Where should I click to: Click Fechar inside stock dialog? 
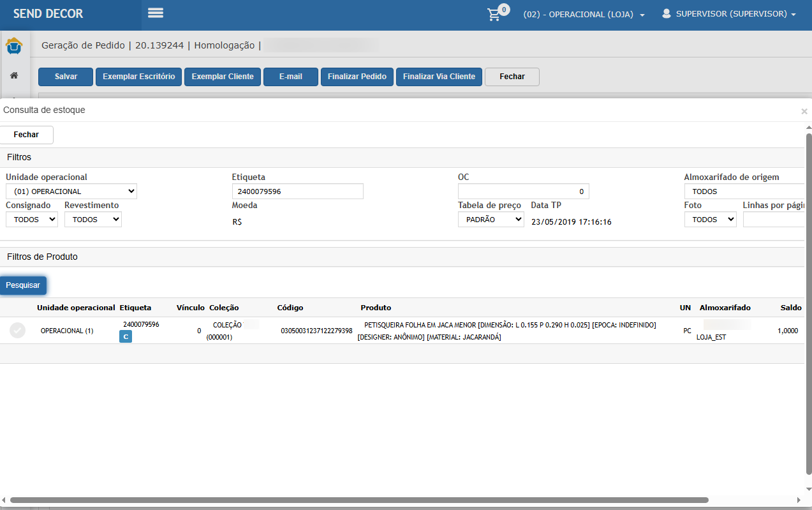(26, 135)
